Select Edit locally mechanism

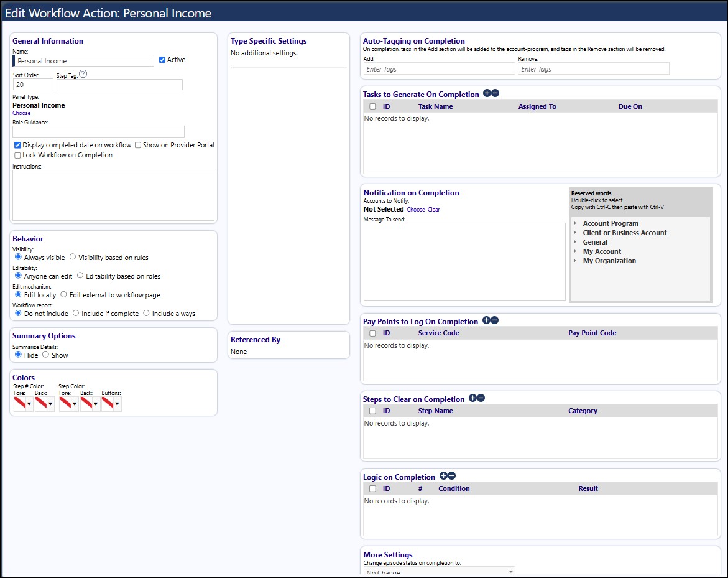(x=18, y=294)
